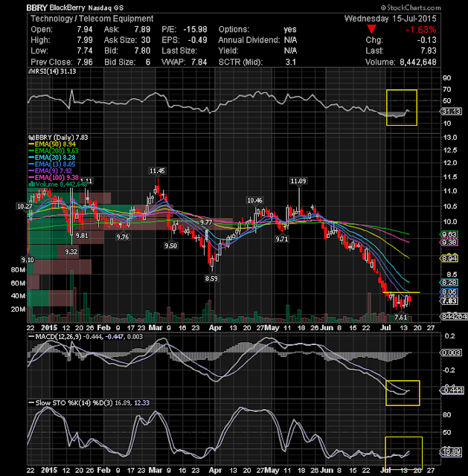Click the 10.46 price label

click(x=254, y=200)
